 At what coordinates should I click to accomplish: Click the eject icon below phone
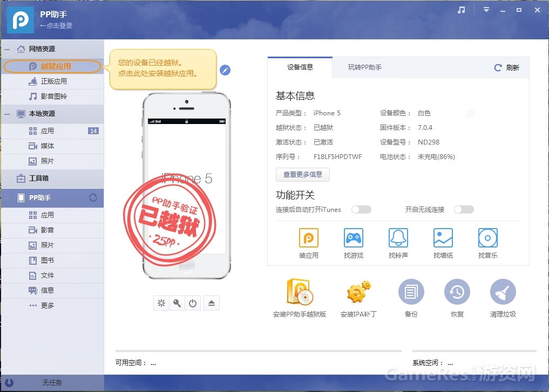(x=212, y=303)
